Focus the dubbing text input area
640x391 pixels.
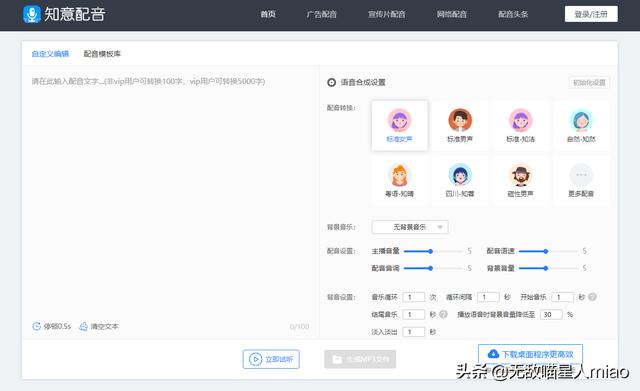click(170, 196)
